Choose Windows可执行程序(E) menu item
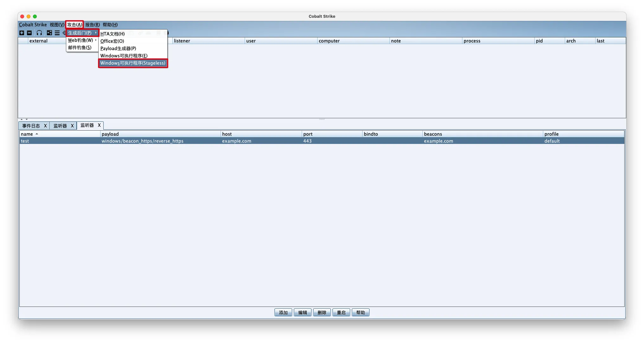 pyautogui.click(x=133, y=56)
